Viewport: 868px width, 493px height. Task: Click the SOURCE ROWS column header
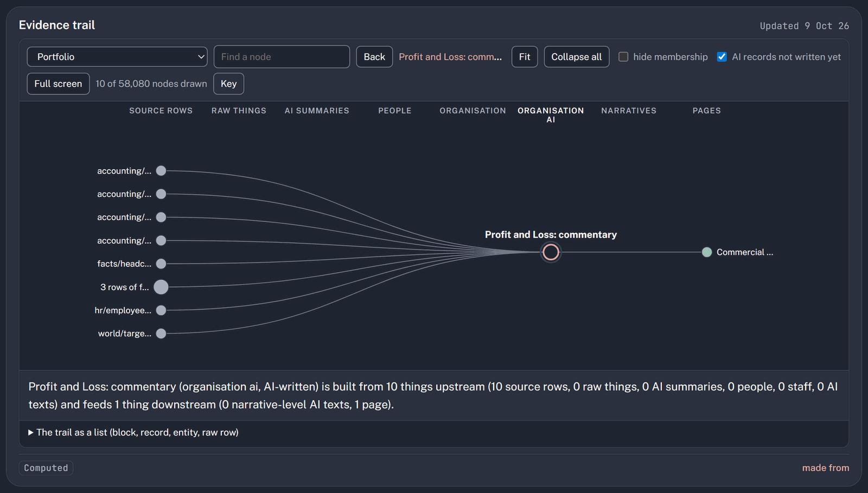(161, 111)
